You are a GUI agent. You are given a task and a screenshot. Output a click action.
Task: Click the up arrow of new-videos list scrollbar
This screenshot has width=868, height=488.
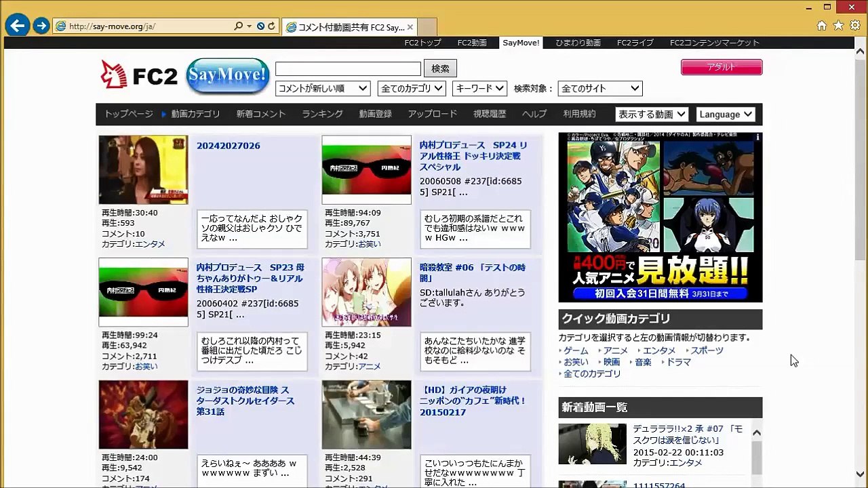(x=757, y=432)
